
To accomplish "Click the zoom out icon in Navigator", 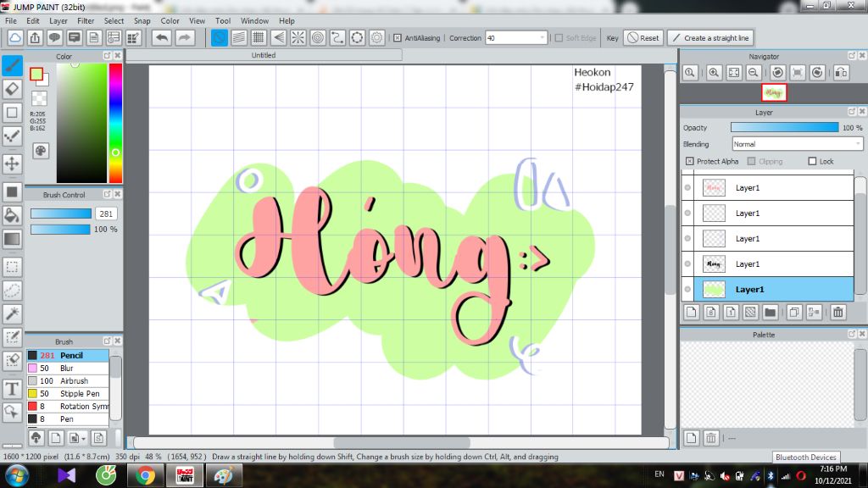I will click(x=754, y=73).
